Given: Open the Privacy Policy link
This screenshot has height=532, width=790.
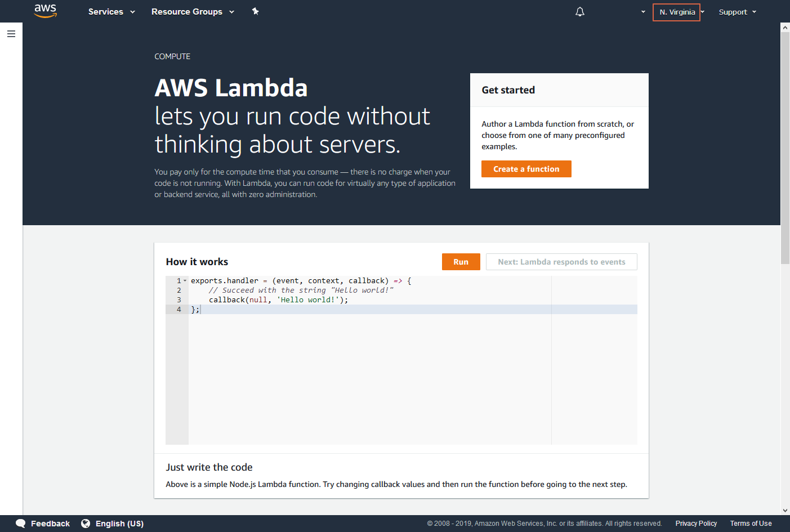Looking at the screenshot, I should click(696, 524).
